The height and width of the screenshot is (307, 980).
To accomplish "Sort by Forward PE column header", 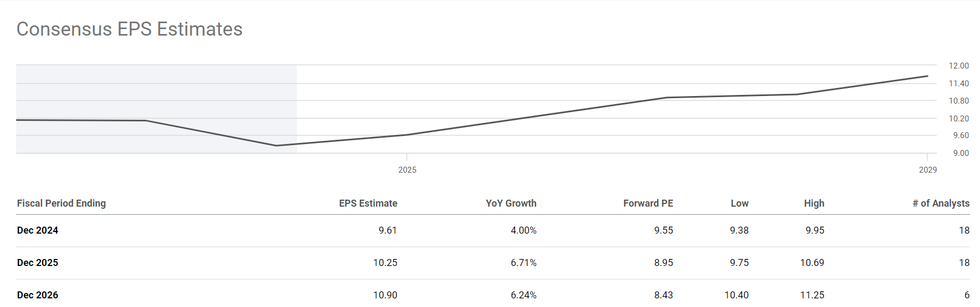I will pos(648,203).
